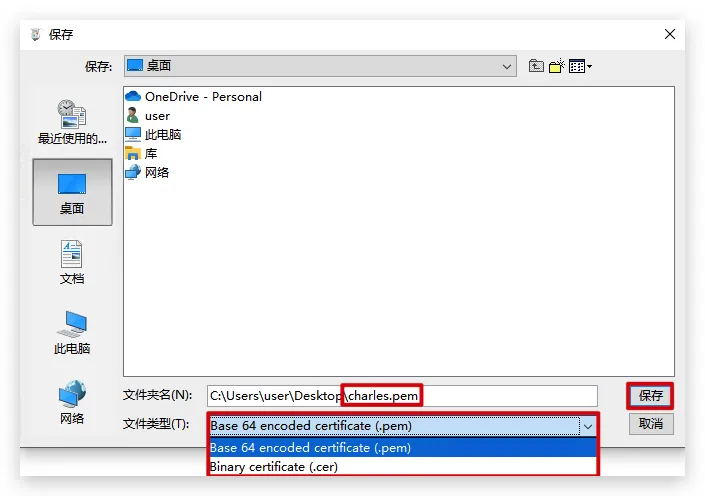Select 桌面 shortcut in the left sidebar
Image resolution: width=705 pixels, height=496 pixels.
point(72,192)
